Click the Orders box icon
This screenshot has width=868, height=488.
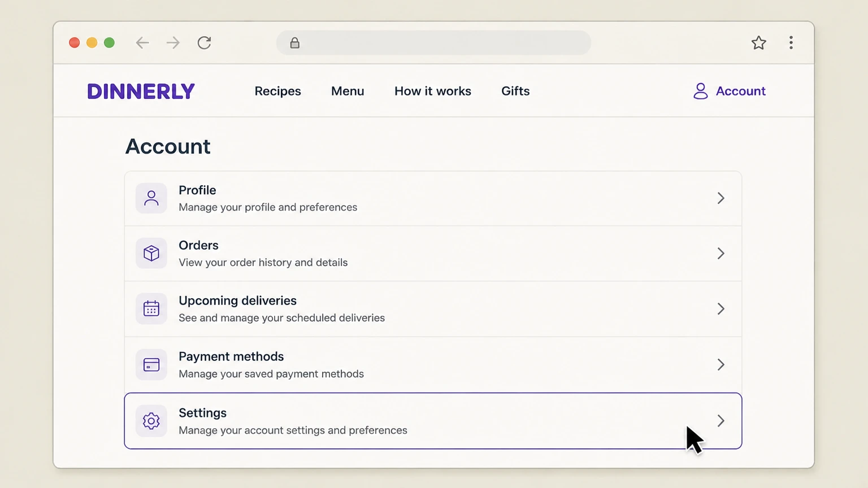coord(151,253)
